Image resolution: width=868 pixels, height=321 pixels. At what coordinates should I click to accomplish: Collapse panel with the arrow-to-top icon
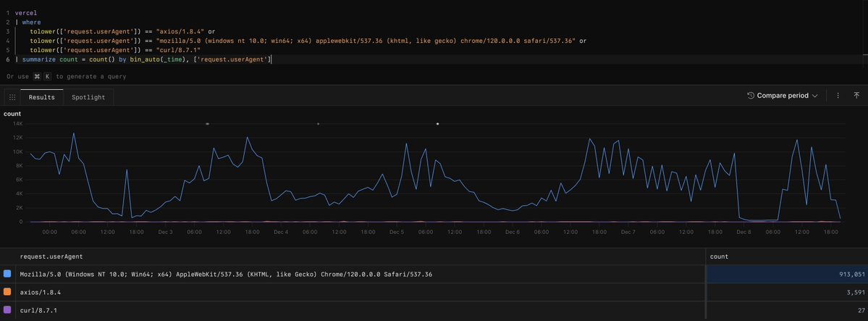[856, 96]
